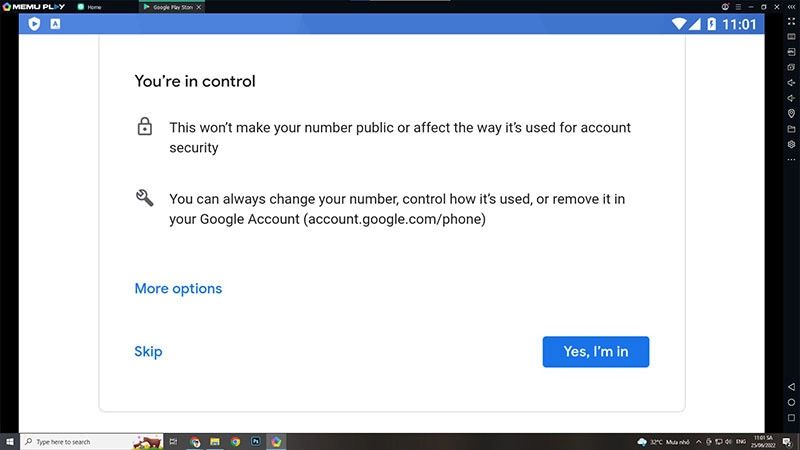Open MEmu settings gear icon

click(x=791, y=144)
